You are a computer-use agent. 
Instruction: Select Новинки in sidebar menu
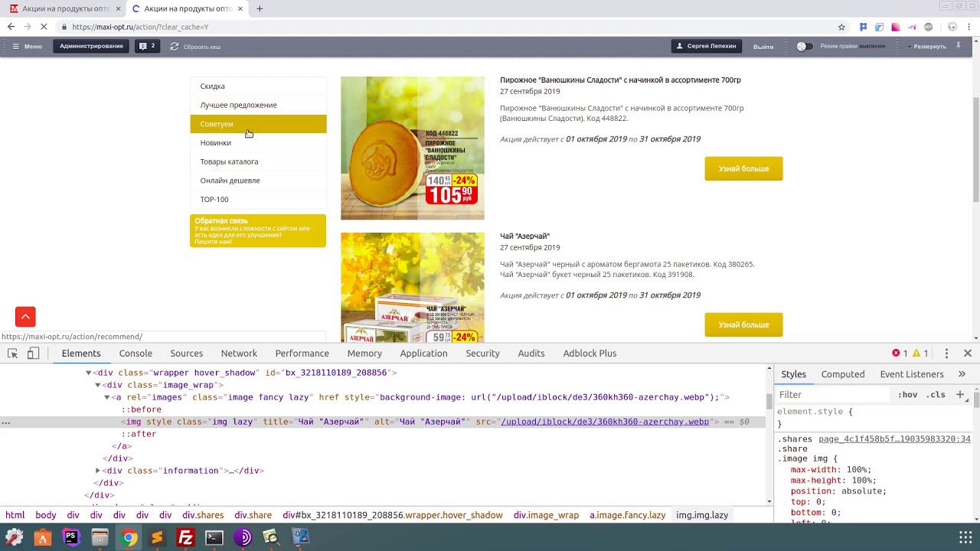tap(258, 142)
